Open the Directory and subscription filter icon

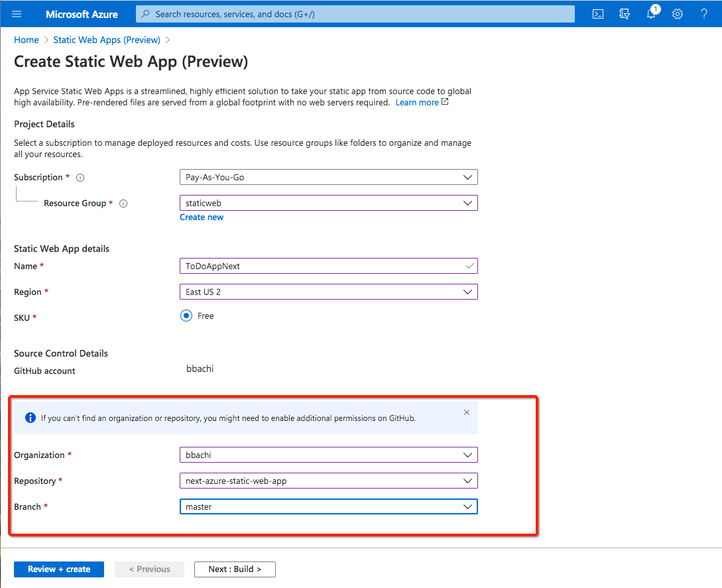625,14
